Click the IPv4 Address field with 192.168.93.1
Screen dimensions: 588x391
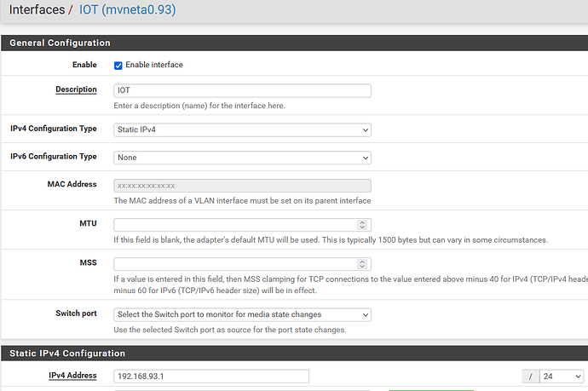tap(211, 376)
